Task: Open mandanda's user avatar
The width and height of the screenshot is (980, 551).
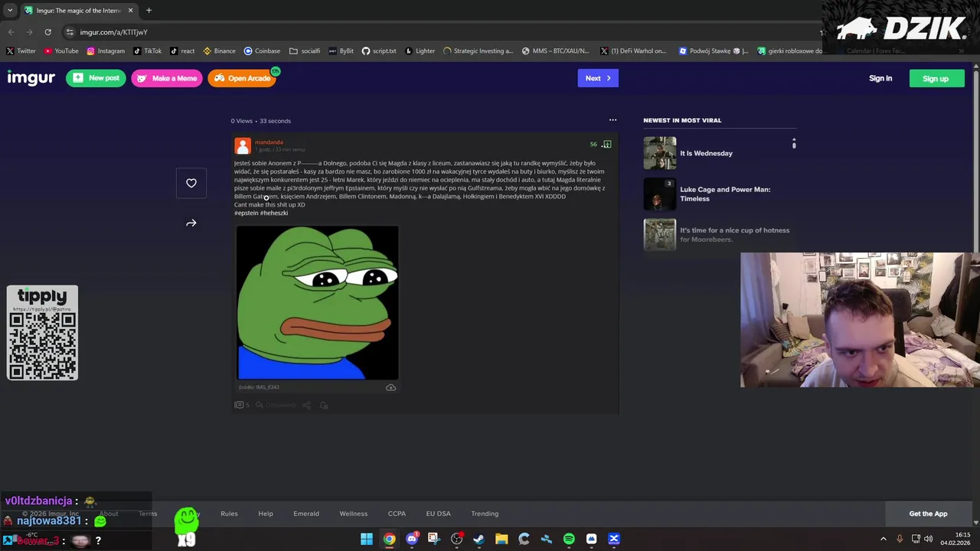Action: tap(243, 145)
